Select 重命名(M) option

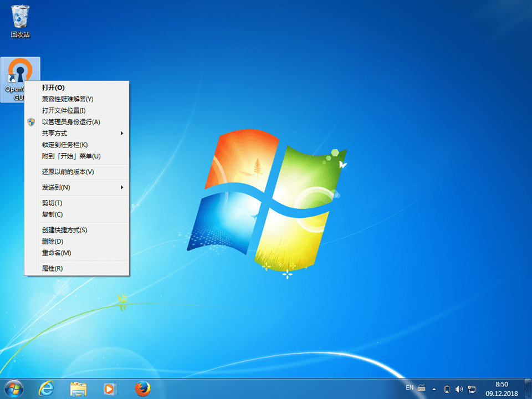click(x=77, y=253)
